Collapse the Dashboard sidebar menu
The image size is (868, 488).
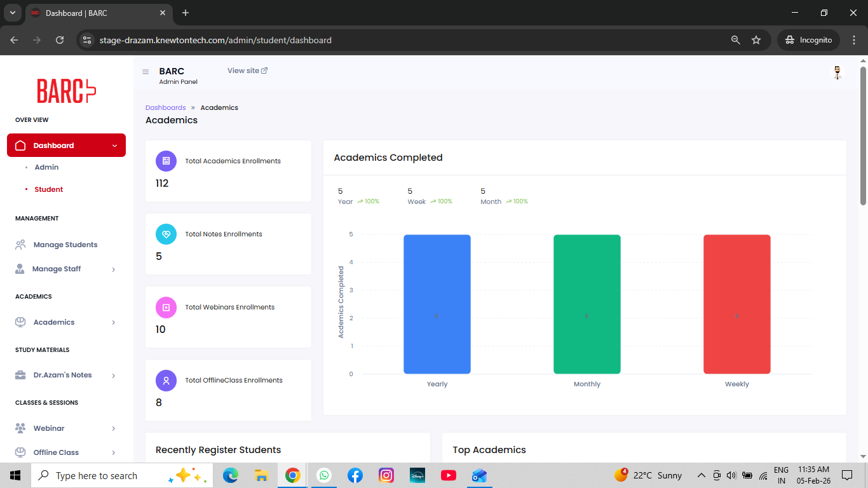[114, 146]
